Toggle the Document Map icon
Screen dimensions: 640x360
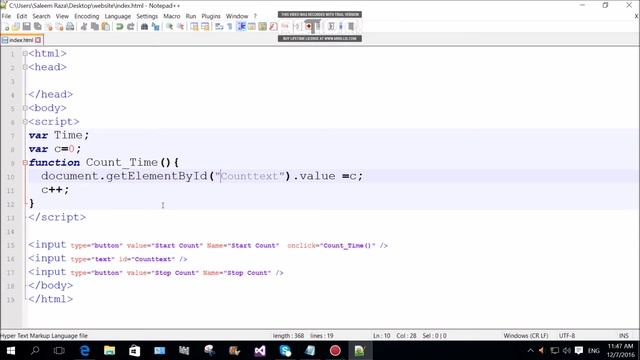(x=262, y=27)
